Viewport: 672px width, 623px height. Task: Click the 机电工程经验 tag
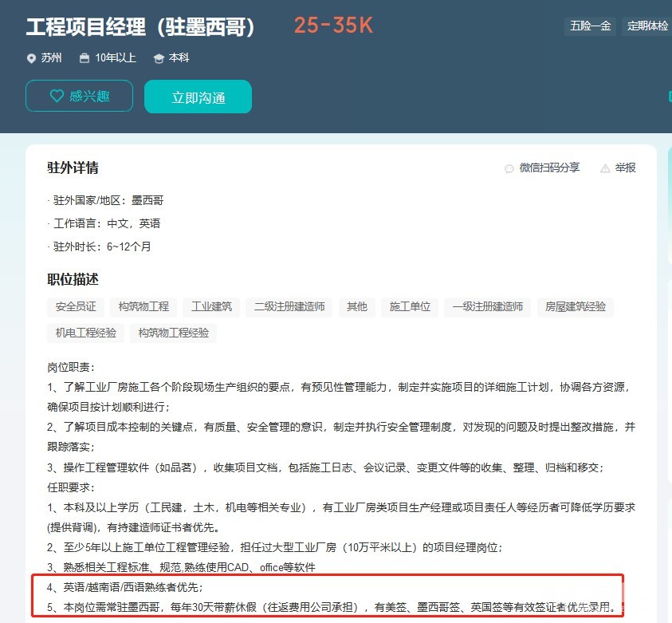click(86, 333)
